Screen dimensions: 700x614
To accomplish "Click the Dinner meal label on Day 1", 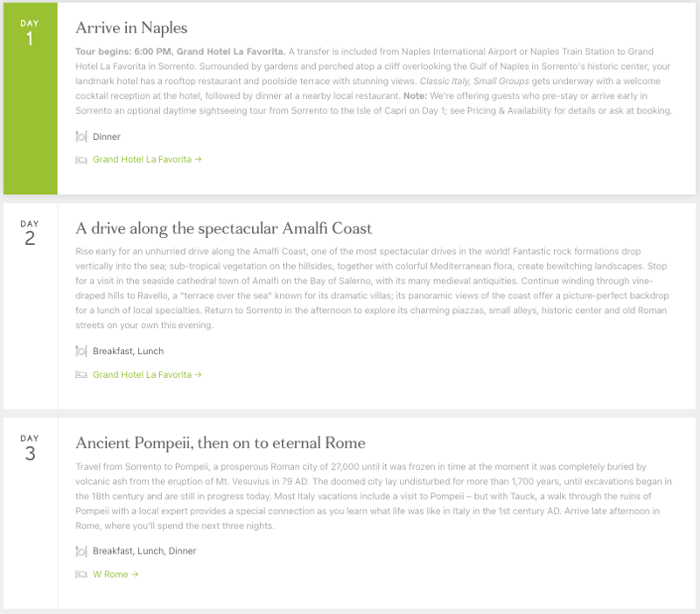I will [107, 136].
